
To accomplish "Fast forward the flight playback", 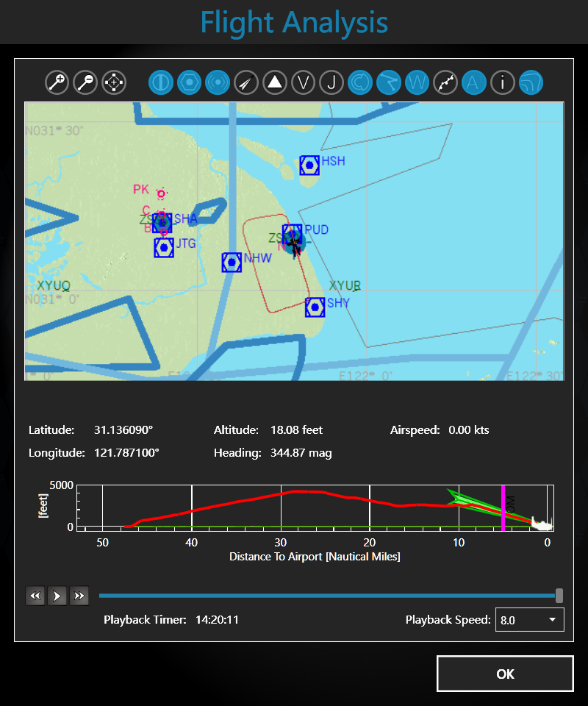I will coord(79,596).
